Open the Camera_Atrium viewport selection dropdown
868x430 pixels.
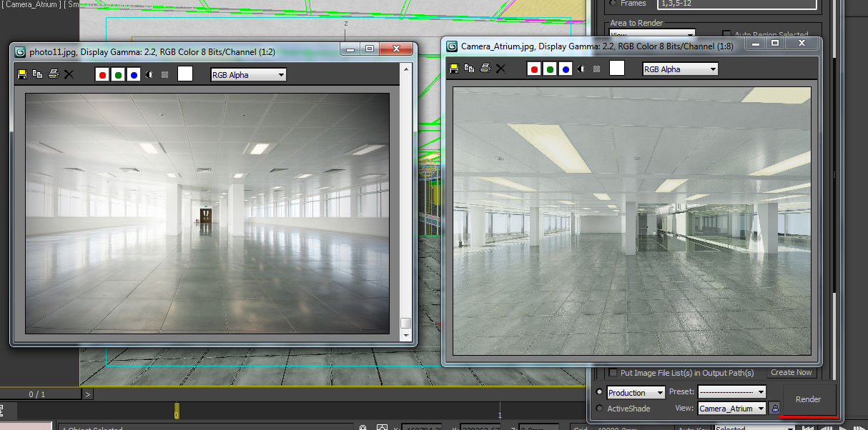731,408
